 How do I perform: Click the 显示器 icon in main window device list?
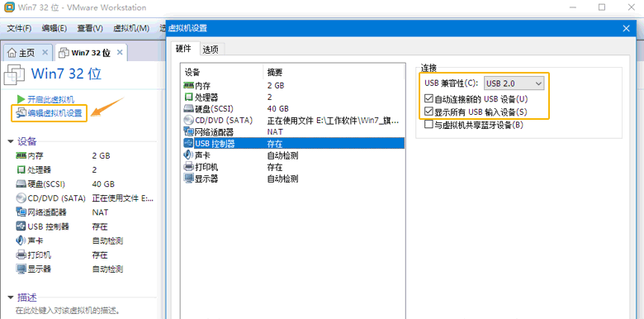point(21,269)
